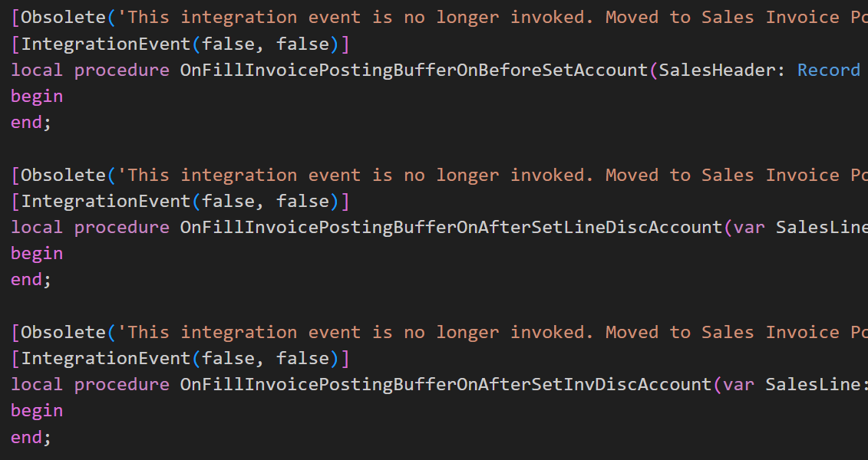Screen dimensions: 868x460
Task: Click the OnFillInvoicePostingBufferOnAfterSetLineDiscAccount procedure name
Action: tap(451, 227)
